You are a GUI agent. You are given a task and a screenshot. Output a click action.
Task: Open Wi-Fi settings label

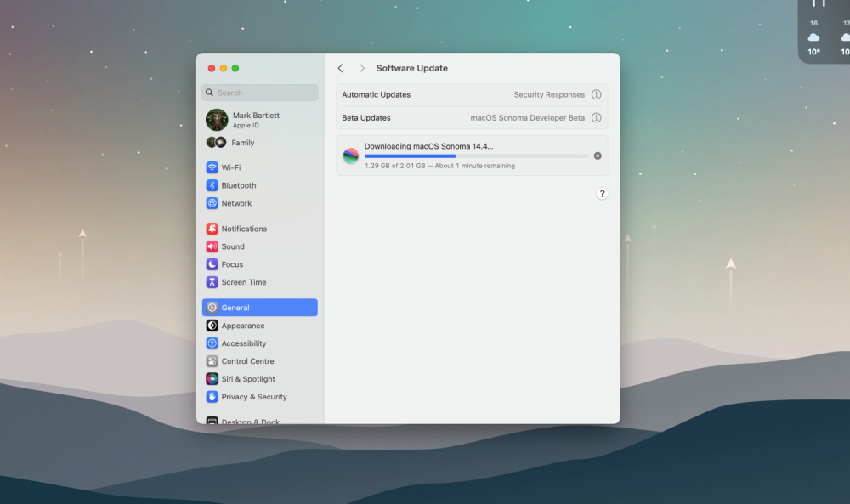pos(231,167)
